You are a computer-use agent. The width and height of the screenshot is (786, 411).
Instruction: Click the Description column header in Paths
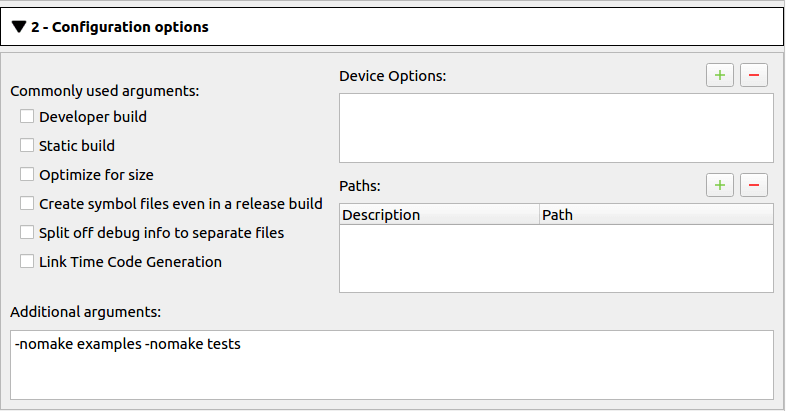(x=439, y=215)
